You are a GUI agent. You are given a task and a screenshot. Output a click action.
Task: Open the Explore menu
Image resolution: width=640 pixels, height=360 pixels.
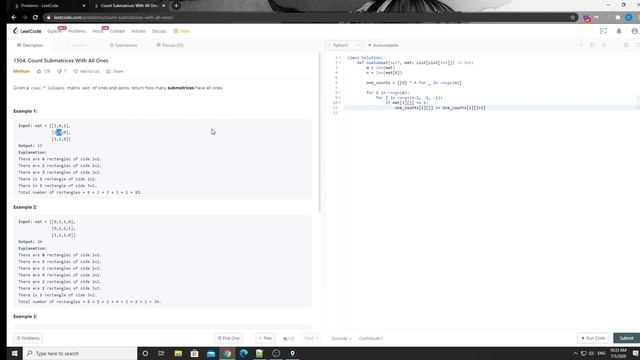54,31
